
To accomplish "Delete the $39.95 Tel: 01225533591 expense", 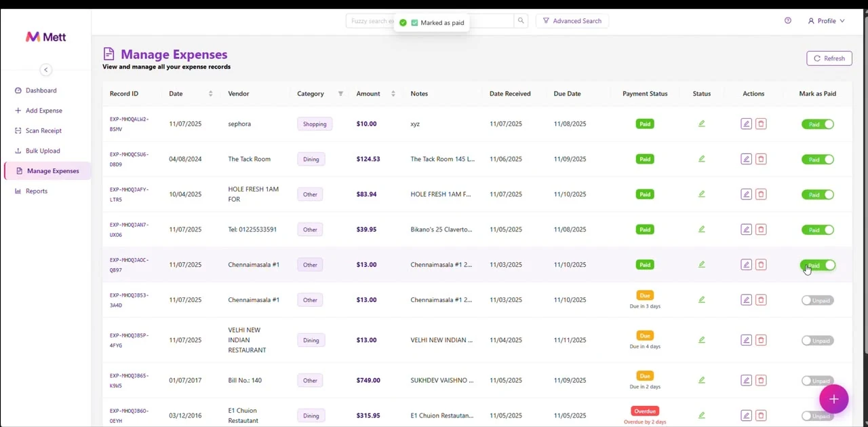I will click(761, 229).
